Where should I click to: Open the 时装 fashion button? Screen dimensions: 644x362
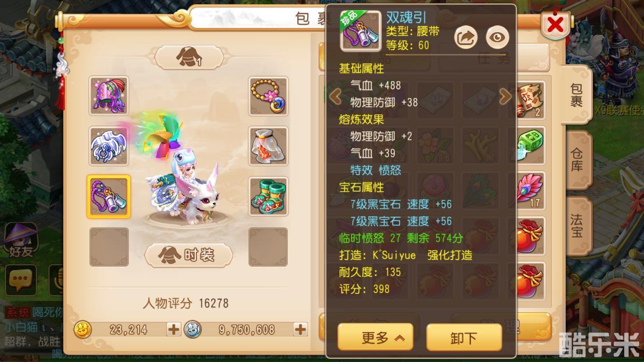189,255
